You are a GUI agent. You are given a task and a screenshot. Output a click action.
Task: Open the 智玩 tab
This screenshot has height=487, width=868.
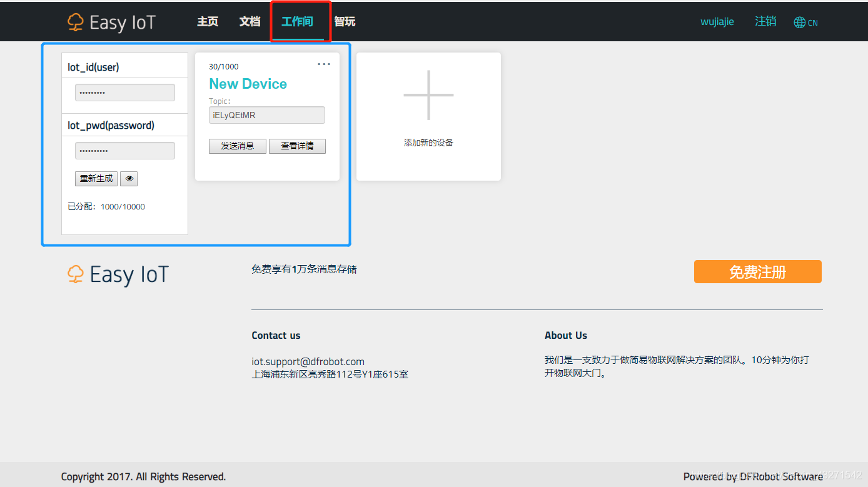tap(345, 22)
